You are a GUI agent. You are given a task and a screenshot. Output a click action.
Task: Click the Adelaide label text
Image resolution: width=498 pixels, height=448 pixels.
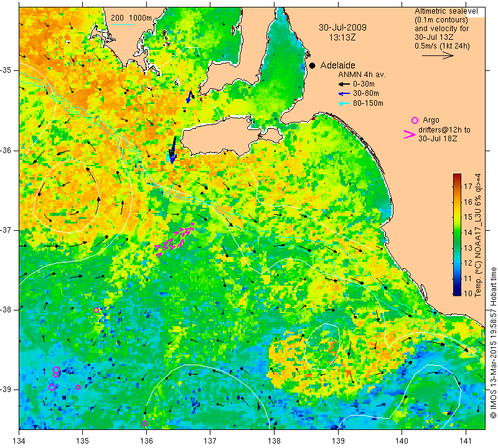(337, 65)
